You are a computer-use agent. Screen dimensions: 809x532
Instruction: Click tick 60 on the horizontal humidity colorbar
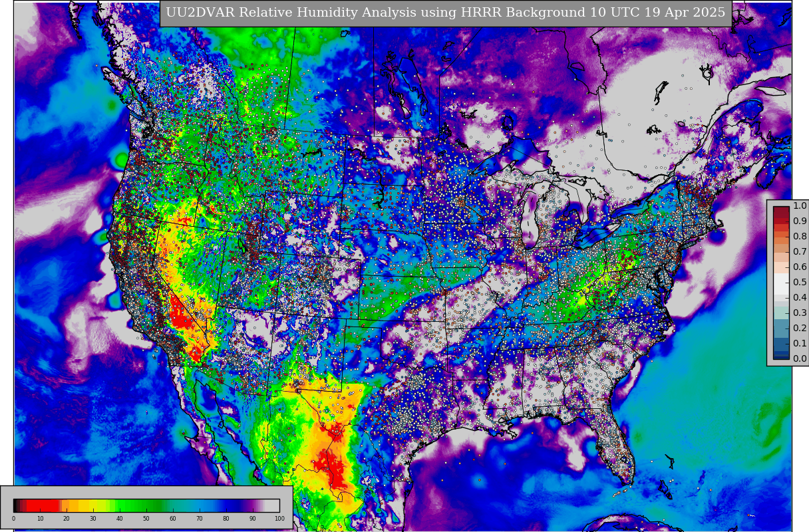pos(173,518)
